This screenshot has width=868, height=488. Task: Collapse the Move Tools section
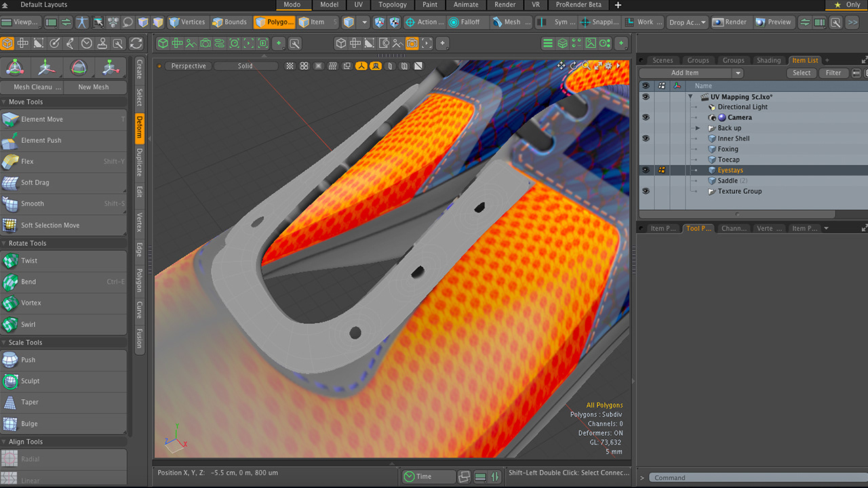click(x=5, y=102)
